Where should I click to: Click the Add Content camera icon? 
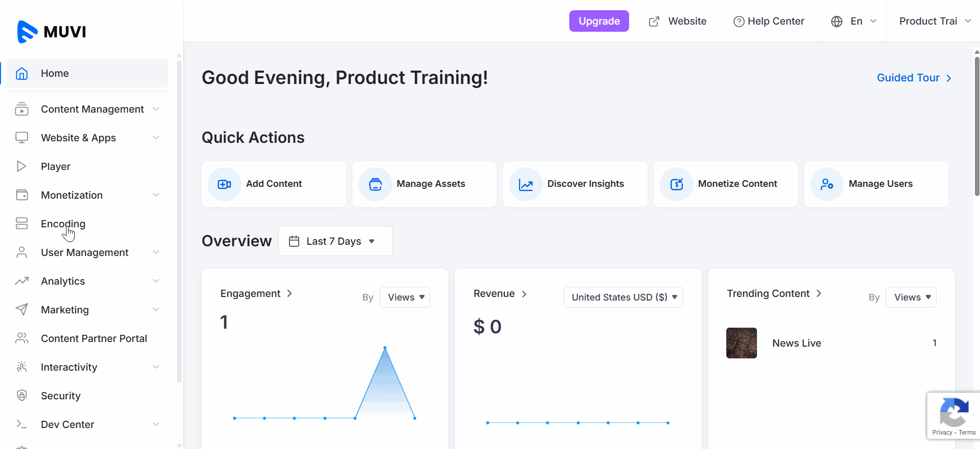[x=224, y=184]
